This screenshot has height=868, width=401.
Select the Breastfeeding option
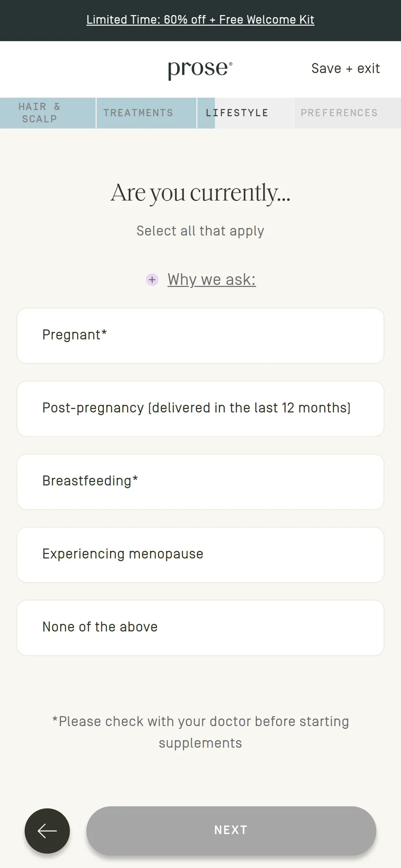coord(200,482)
